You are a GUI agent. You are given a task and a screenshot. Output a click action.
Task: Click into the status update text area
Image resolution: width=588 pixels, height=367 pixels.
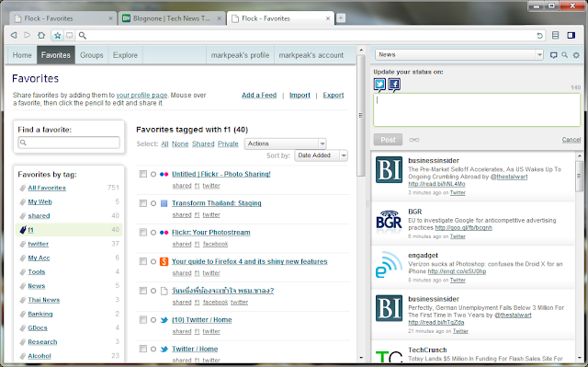coord(477,109)
